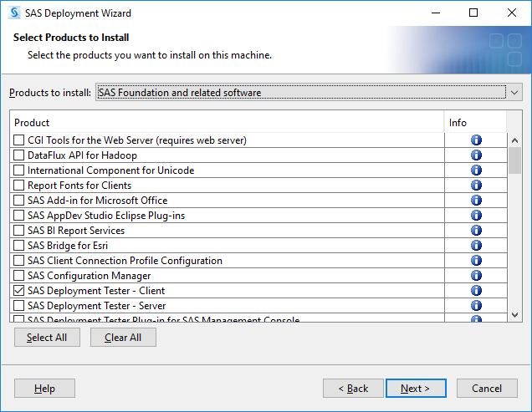Click scrollbar up arrow in product list
The image size is (532, 412).
pyautogui.click(x=514, y=140)
